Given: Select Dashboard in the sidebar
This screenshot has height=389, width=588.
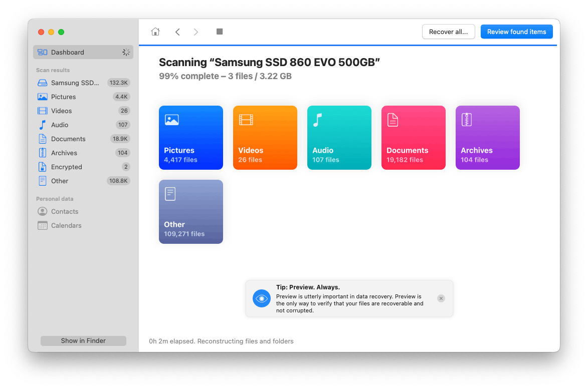Looking at the screenshot, I should tap(83, 52).
